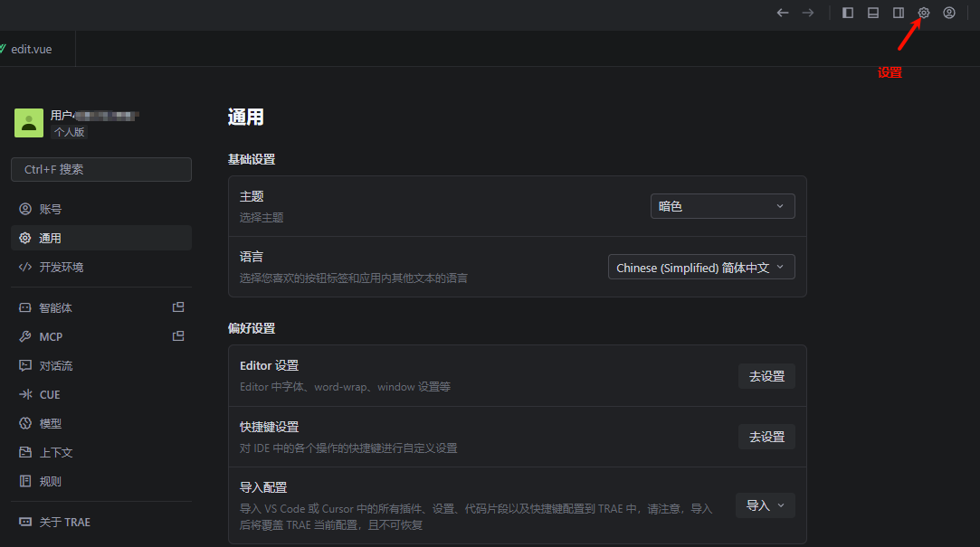Open the 规则 settings section
This screenshot has height=547, width=980.
101,481
